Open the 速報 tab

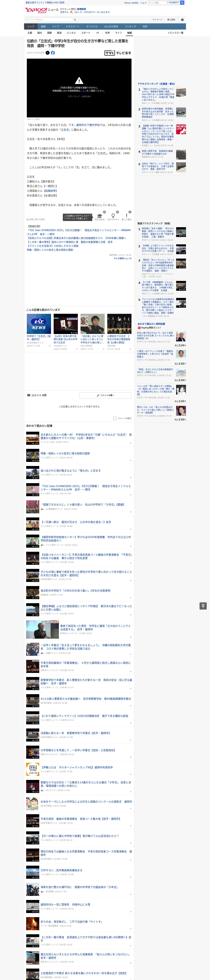[43, 27]
